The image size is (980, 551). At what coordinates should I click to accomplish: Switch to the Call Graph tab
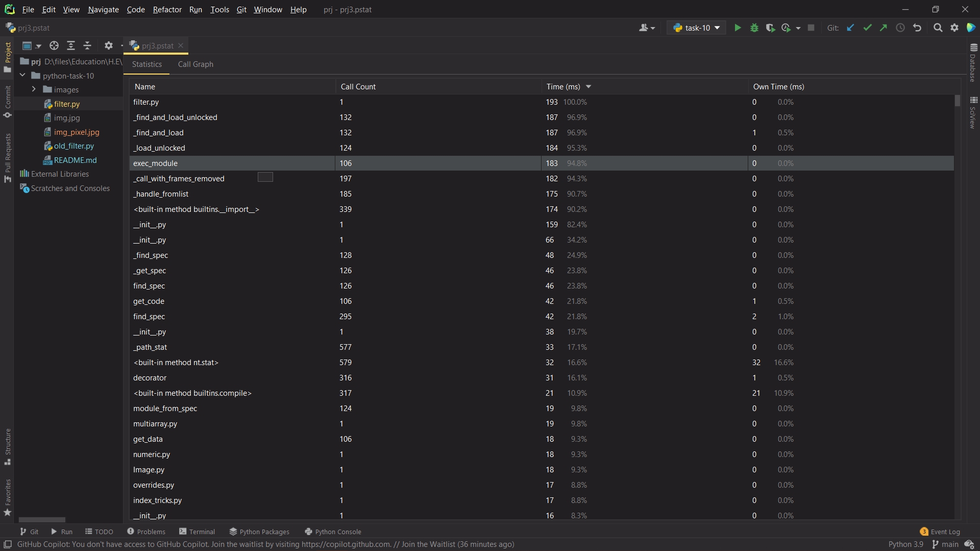[195, 64]
